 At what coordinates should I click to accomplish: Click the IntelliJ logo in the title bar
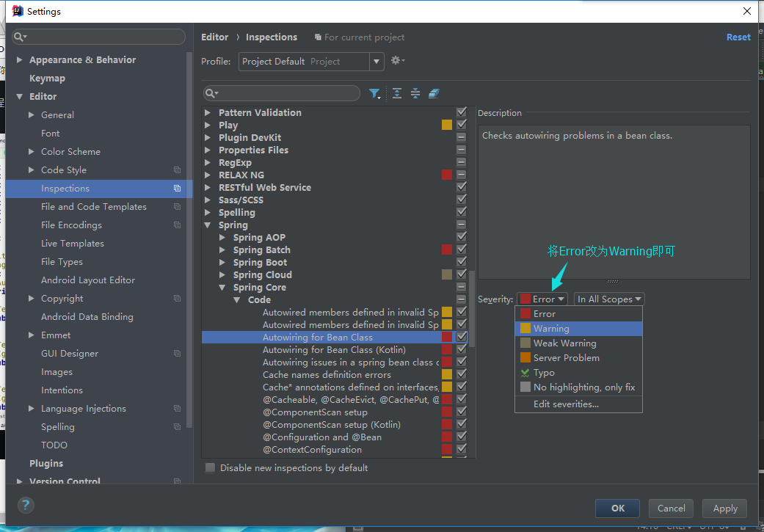click(x=18, y=11)
